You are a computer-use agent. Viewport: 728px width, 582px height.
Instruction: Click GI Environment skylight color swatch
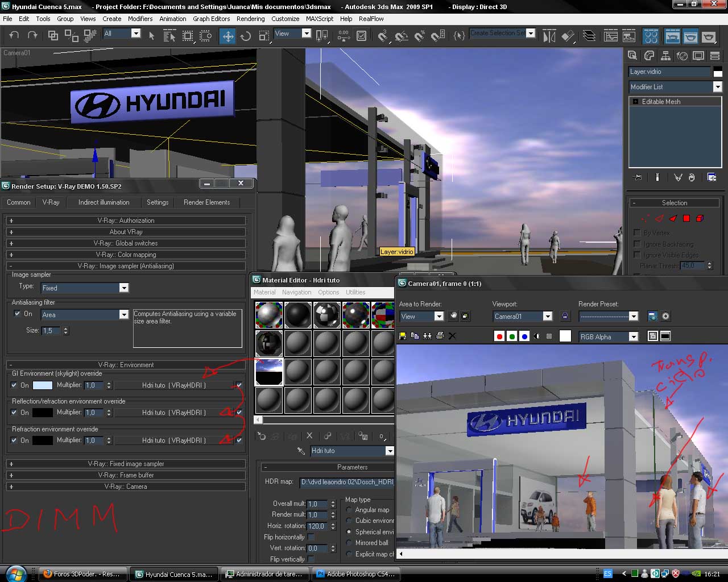[43, 385]
